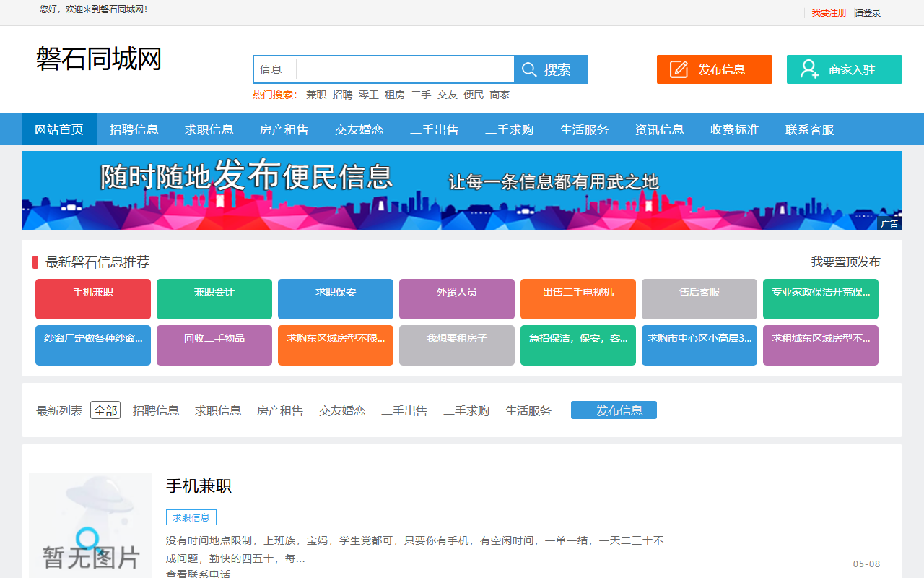
Task: Open the blue 求职保安 tile
Action: click(x=336, y=299)
